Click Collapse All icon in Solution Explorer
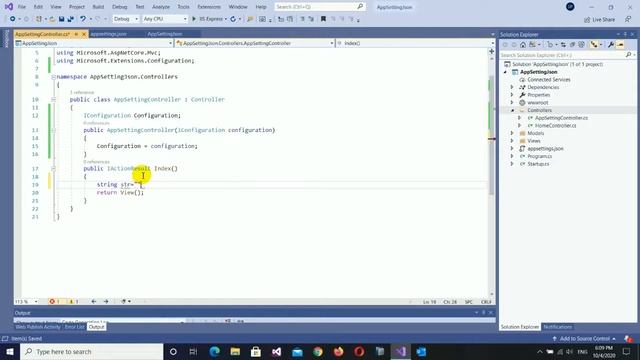The height and width of the screenshot is (360, 640). point(572,45)
